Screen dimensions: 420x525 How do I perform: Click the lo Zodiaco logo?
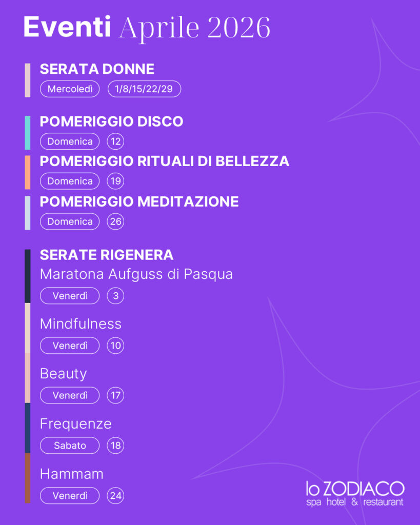[x=355, y=493]
